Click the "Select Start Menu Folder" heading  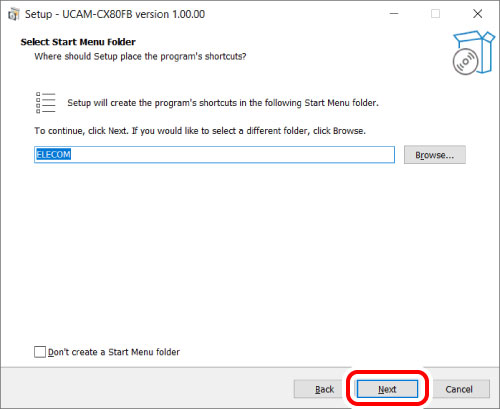point(78,42)
